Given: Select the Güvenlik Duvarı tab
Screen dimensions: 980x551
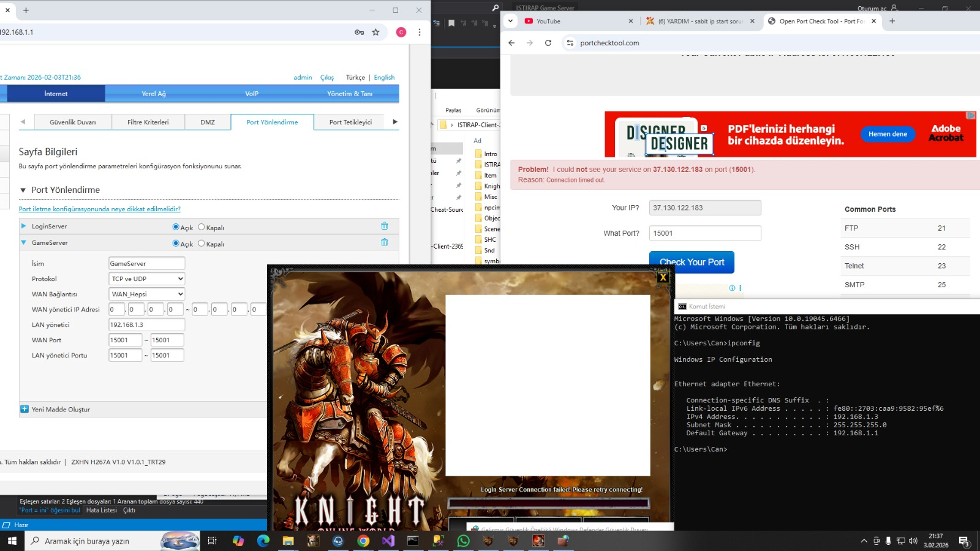Looking at the screenshot, I should pos(73,122).
